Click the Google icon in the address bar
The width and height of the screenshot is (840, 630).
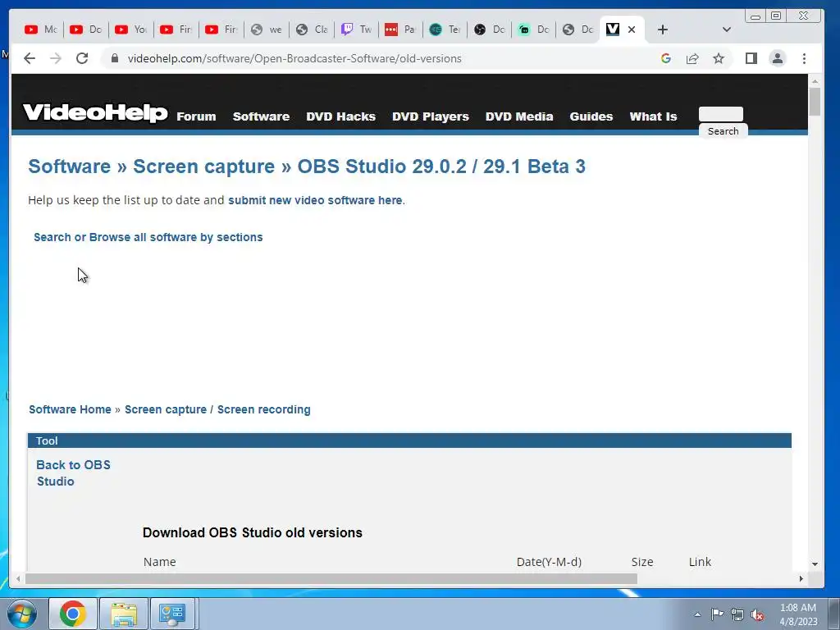point(666,58)
